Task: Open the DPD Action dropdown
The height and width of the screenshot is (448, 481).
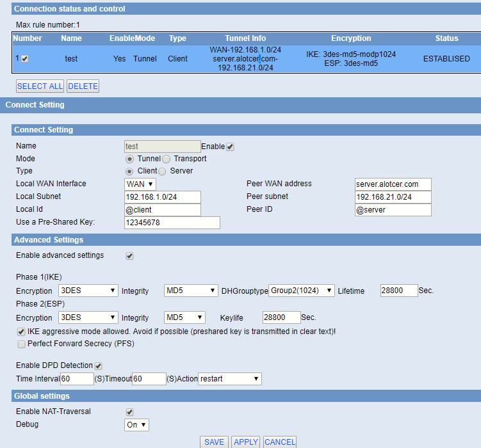Action: 229,379
